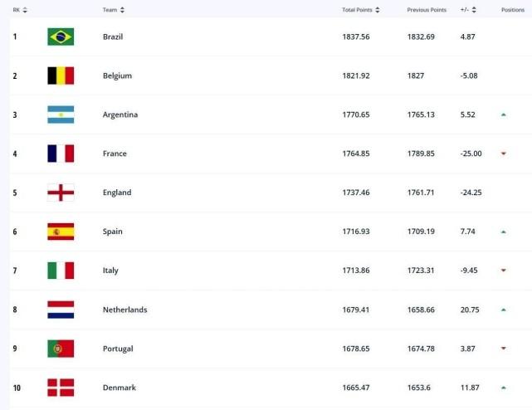Click the Argentina flag icon
Image resolution: width=532 pixels, height=410 pixels.
click(x=61, y=115)
